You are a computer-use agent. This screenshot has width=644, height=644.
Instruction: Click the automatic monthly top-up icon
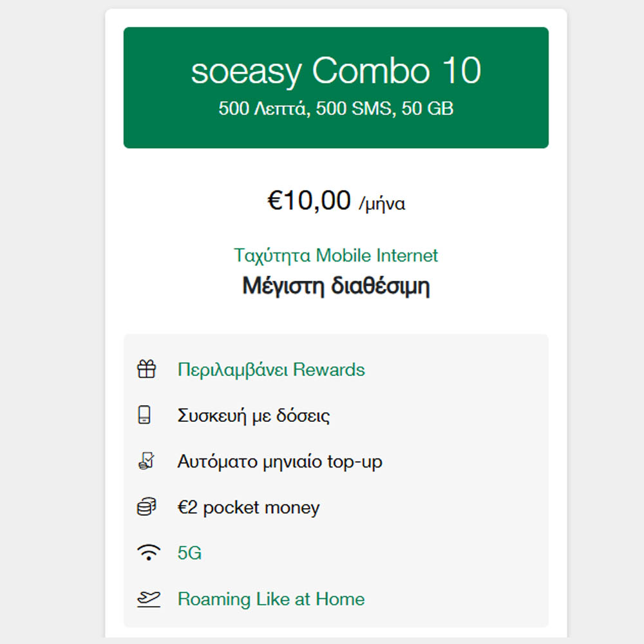[147, 461]
